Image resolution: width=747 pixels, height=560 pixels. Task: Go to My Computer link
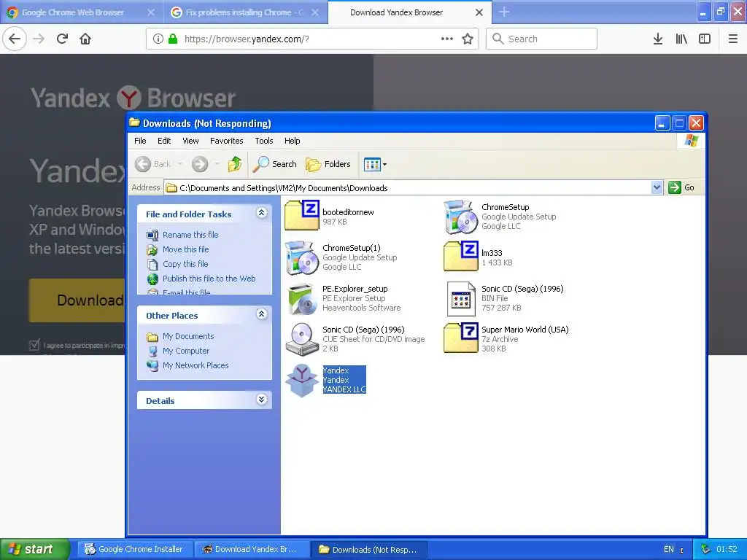coord(186,351)
